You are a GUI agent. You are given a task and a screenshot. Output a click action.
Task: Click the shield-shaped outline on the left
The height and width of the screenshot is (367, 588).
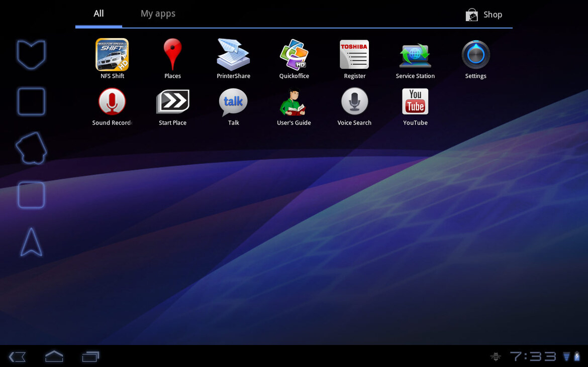coord(31,55)
